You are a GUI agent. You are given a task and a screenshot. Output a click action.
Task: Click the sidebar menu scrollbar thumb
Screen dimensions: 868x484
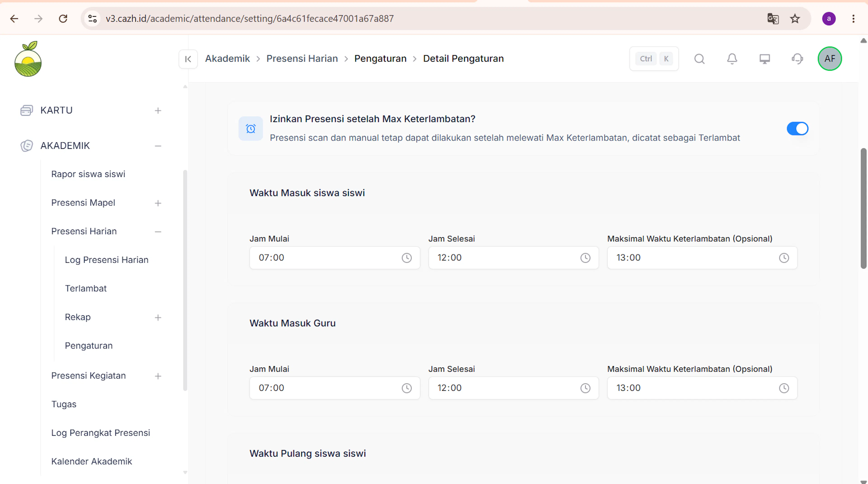pos(185,280)
